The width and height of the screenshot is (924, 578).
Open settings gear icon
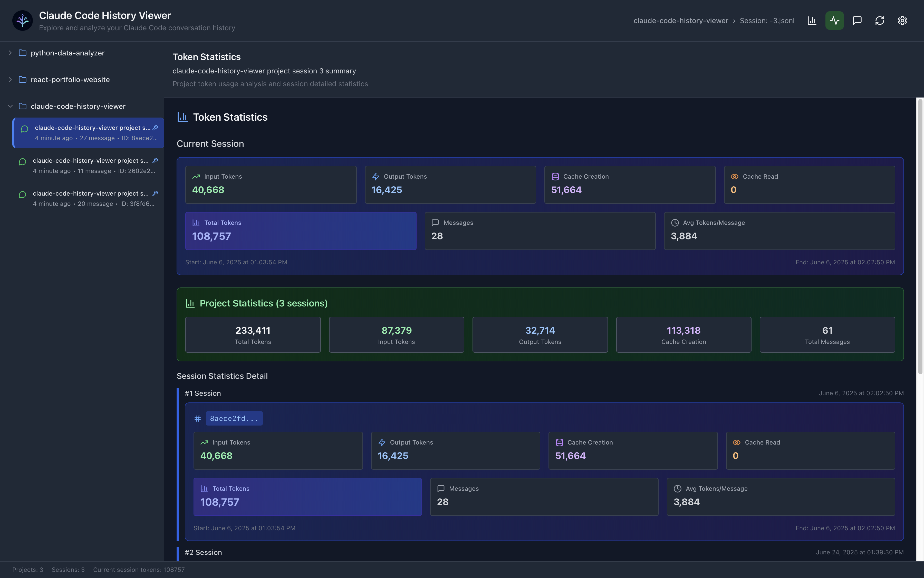pyautogui.click(x=902, y=21)
